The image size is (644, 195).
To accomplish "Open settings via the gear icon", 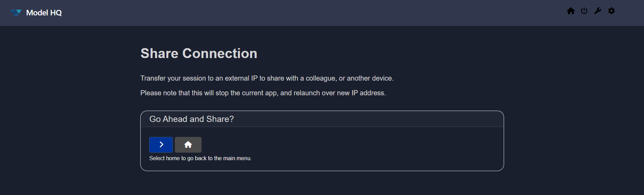I will [x=611, y=11].
